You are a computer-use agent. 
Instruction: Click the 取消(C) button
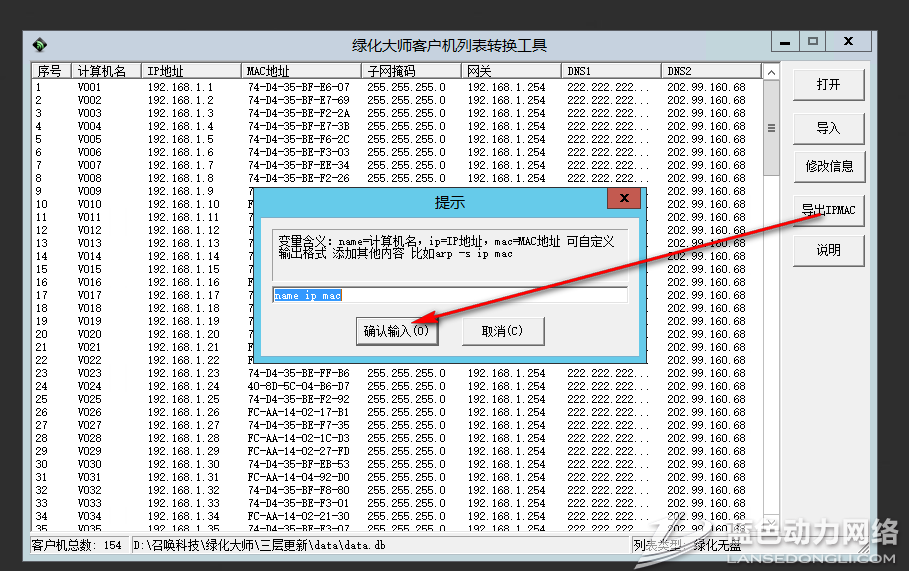point(503,331)
